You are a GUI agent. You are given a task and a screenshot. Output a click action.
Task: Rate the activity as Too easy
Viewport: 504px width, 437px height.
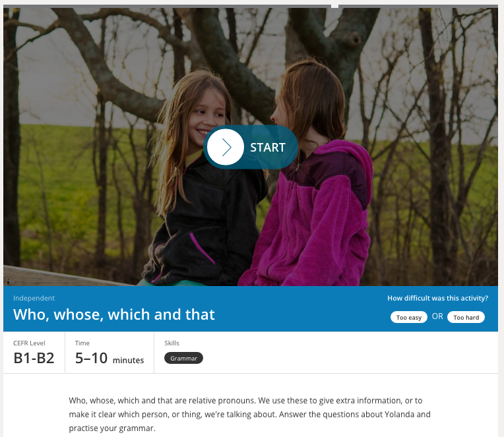pyautogui.click(x=408, y=317)
